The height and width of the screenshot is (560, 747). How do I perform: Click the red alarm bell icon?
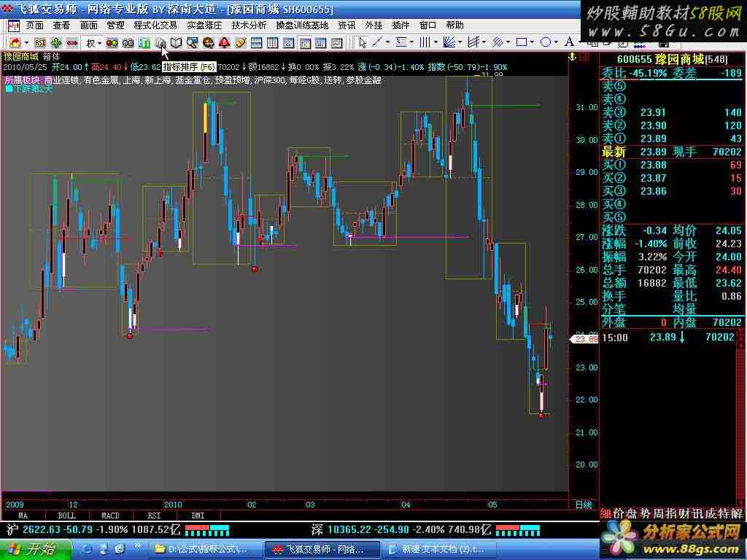click(225, 43)
